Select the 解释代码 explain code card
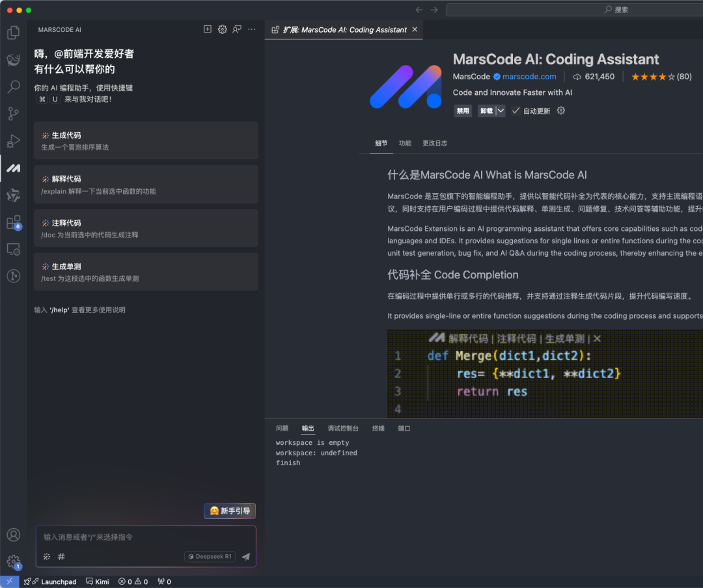This screenshot has height=588, width=703. (146, 184)
